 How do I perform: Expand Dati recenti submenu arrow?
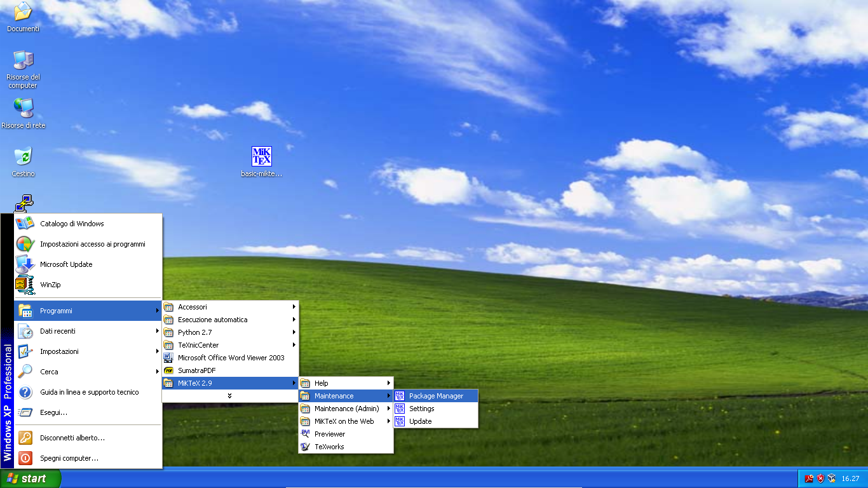click(158, 331)
